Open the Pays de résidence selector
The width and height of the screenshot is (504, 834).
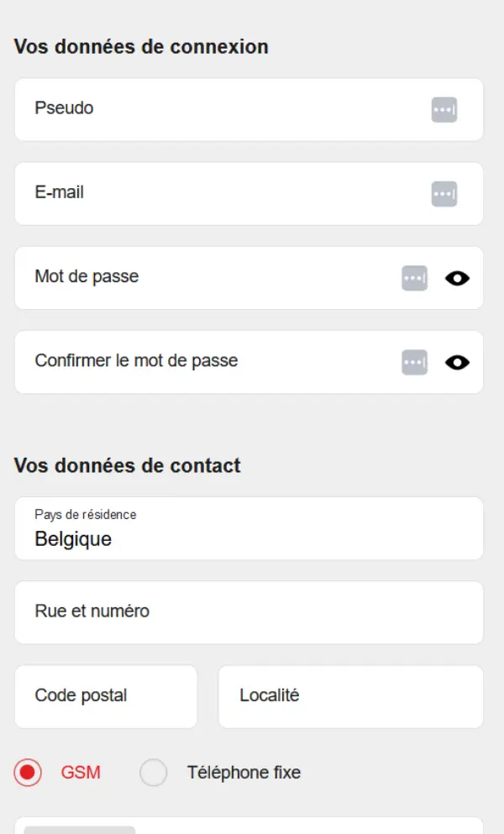249,528
